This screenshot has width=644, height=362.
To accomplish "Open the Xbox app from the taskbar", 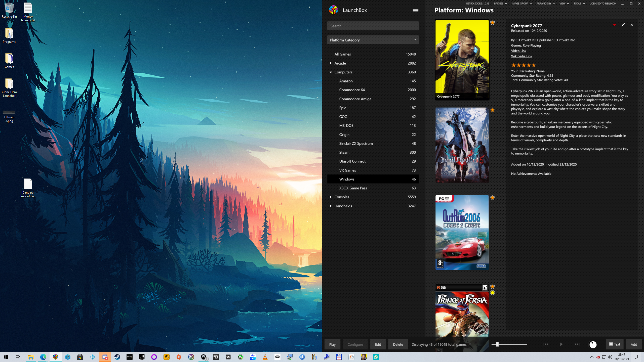I will pyautogui.click(x=204, y=357).
